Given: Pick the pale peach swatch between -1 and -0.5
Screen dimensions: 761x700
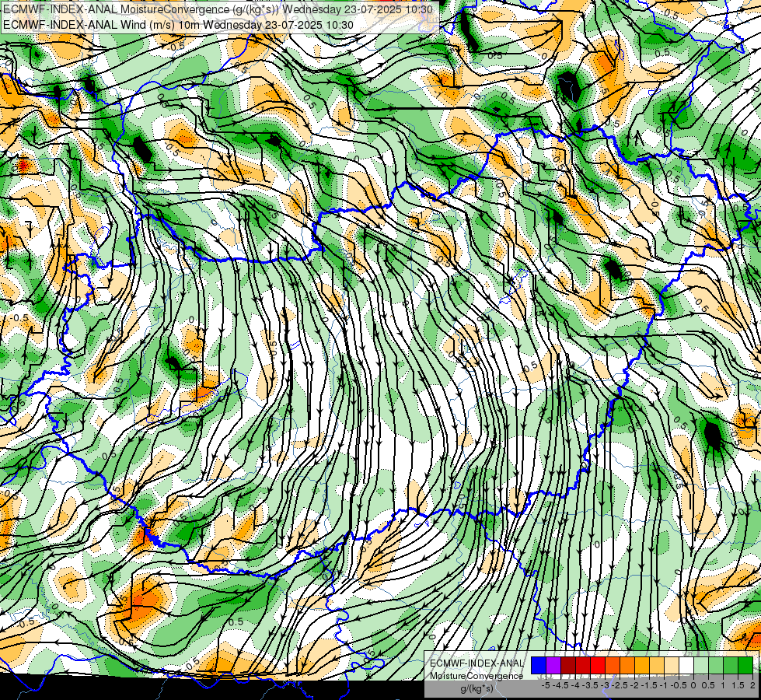Looking at the screenshot, I should [x=672, y=666].
